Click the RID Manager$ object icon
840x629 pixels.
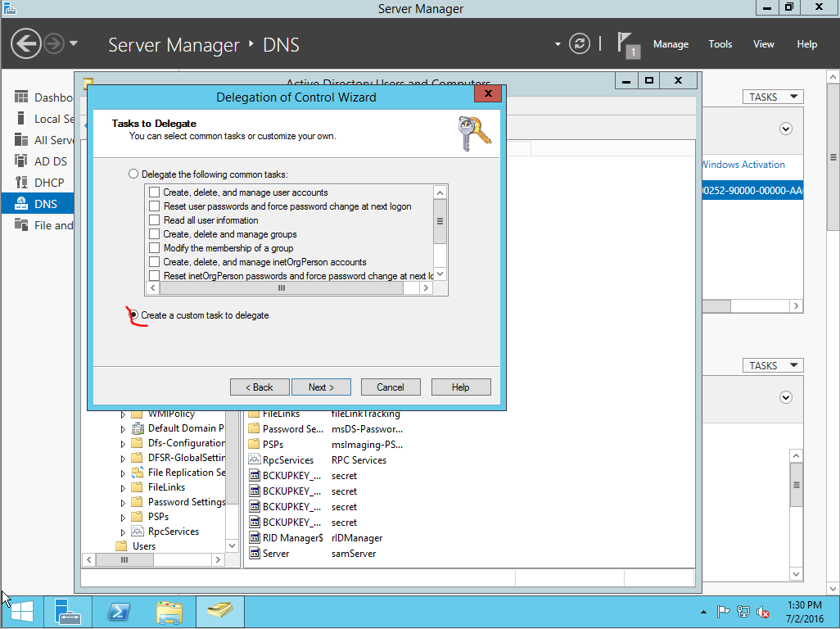tap(255, 537)
